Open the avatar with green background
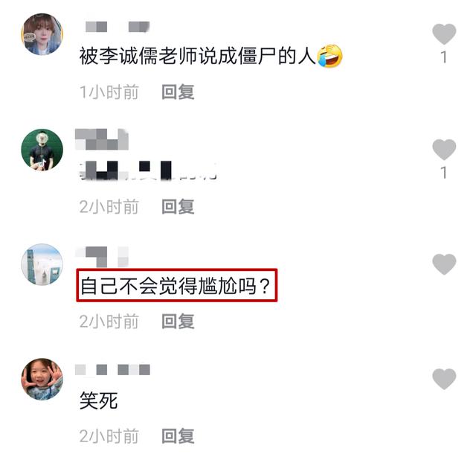The image size is (476, 466). 42,150
